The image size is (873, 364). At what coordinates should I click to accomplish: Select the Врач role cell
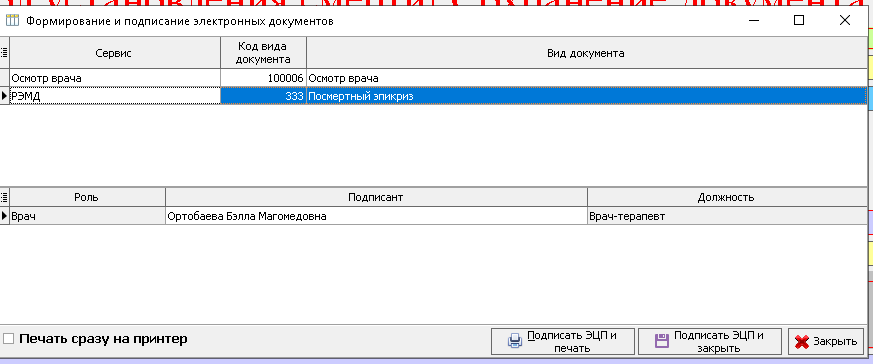87,216
